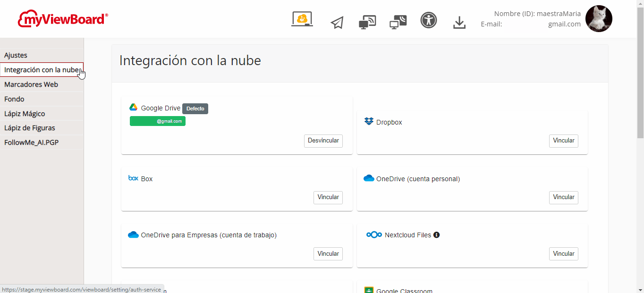Click the Nextcloud Files logo
This screenshot has height=293, width=644.
pos(374,234)
